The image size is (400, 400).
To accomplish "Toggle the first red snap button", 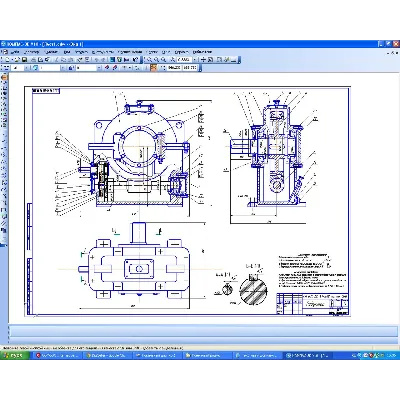I will click(x=107, y=68).
